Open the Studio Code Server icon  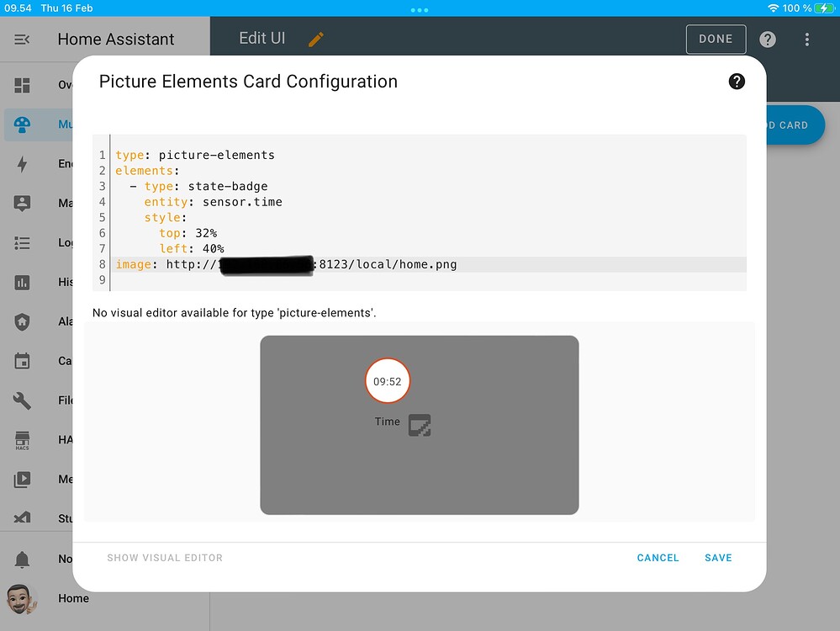(x=22, y=518)
